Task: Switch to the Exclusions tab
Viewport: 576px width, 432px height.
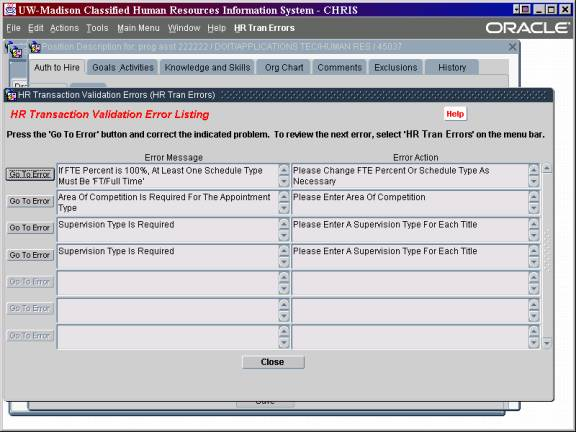Action: click(x=396, y=68)
